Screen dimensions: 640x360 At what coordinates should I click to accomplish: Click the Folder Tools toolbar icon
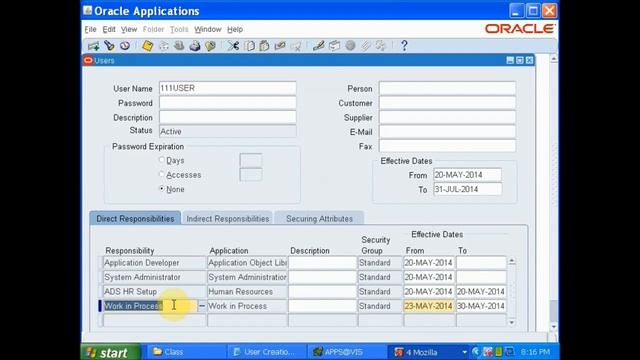[381, 46]
